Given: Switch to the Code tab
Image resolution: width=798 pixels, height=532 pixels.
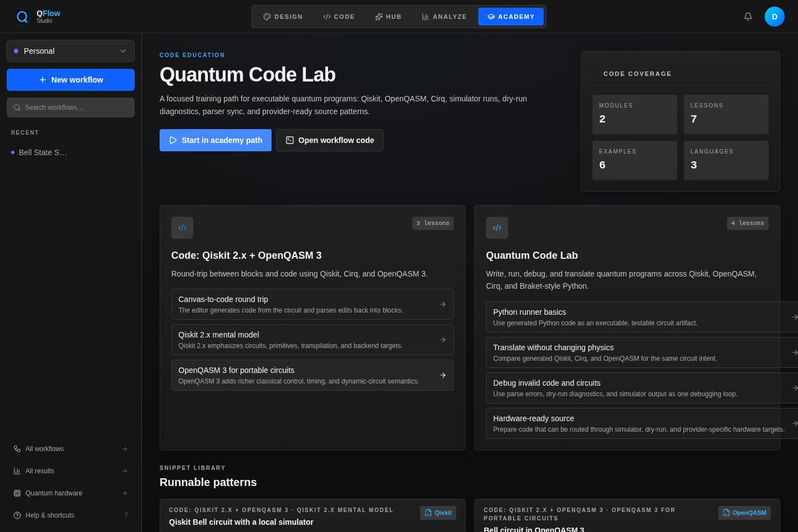Looking at the screenshot, I should click(339, 17).
